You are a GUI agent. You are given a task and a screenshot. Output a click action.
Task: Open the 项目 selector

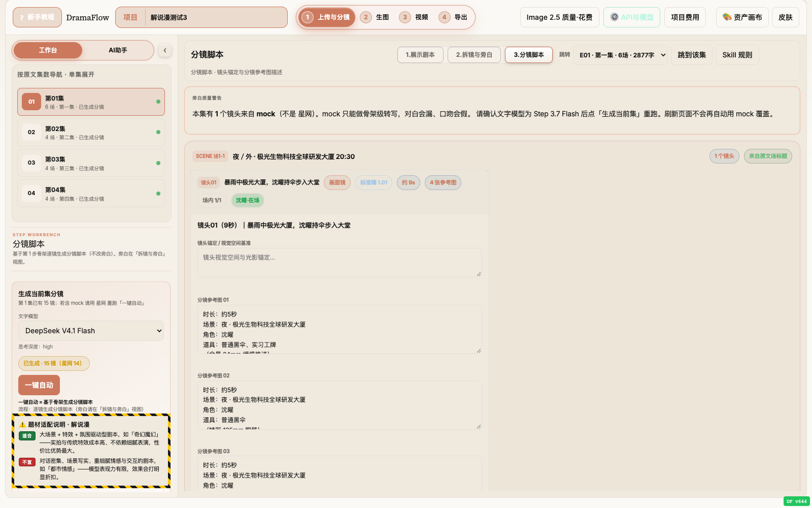[x=130, y=17]
